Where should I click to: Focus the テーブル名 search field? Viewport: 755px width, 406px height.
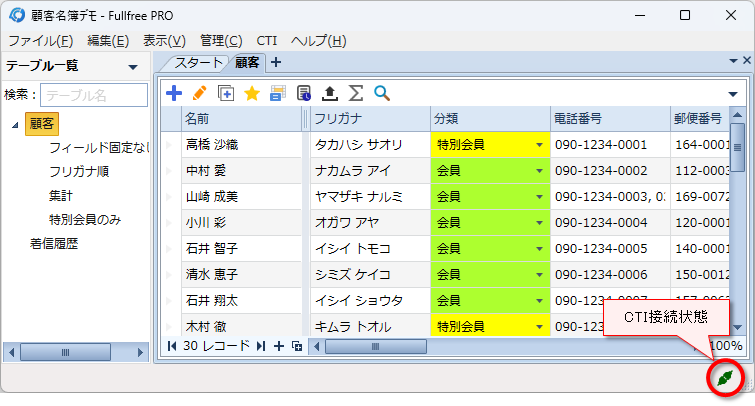coord(94,95)
